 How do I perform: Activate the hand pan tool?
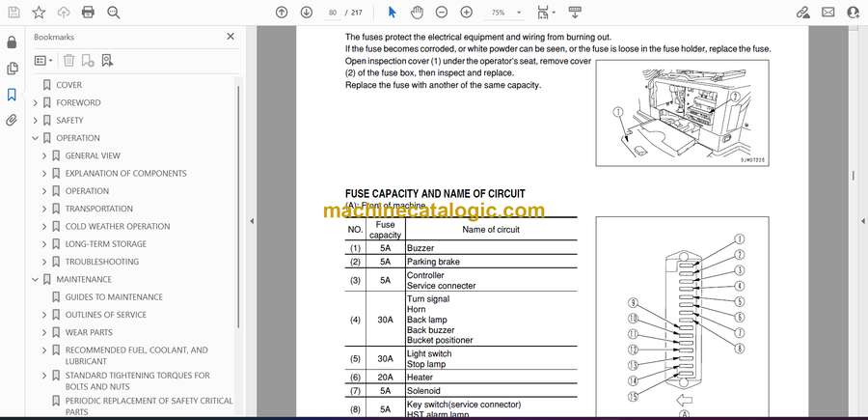(417, 13)
